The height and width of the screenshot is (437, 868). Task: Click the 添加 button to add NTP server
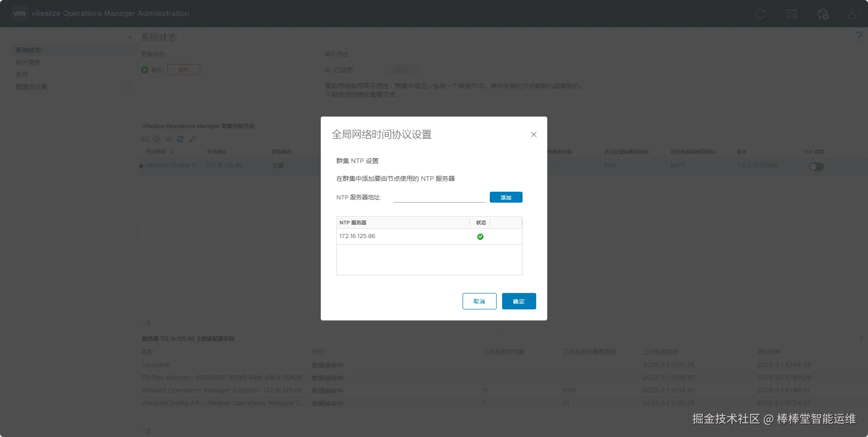coord(506,197)
